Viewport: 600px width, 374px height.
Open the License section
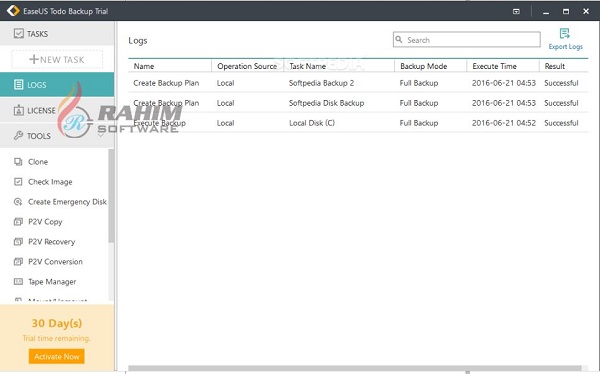(57, 110)
